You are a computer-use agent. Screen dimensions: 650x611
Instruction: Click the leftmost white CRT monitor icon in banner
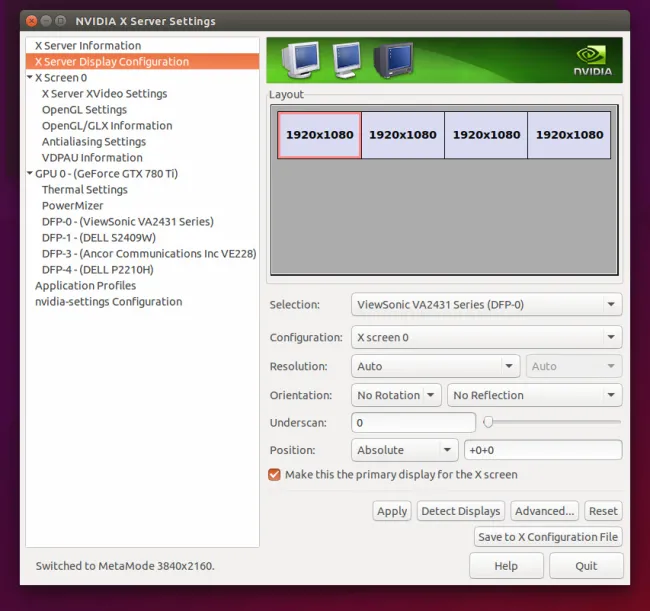tap(301, 60)
